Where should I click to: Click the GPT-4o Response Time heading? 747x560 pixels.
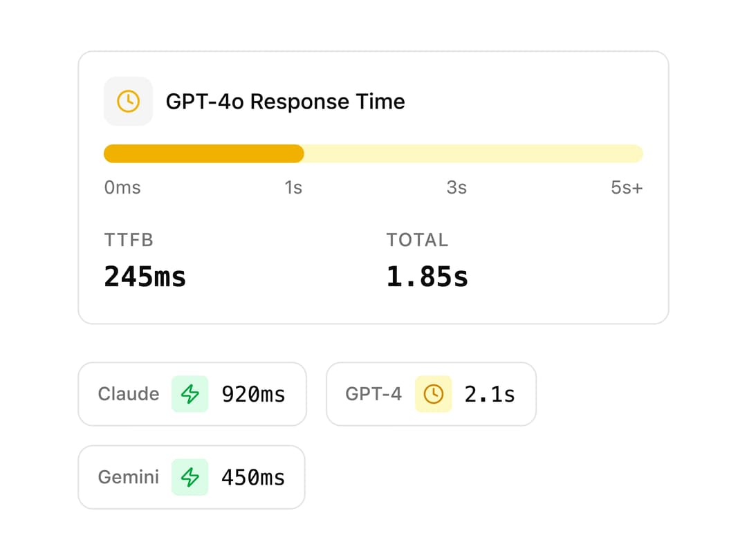[286, 102]
